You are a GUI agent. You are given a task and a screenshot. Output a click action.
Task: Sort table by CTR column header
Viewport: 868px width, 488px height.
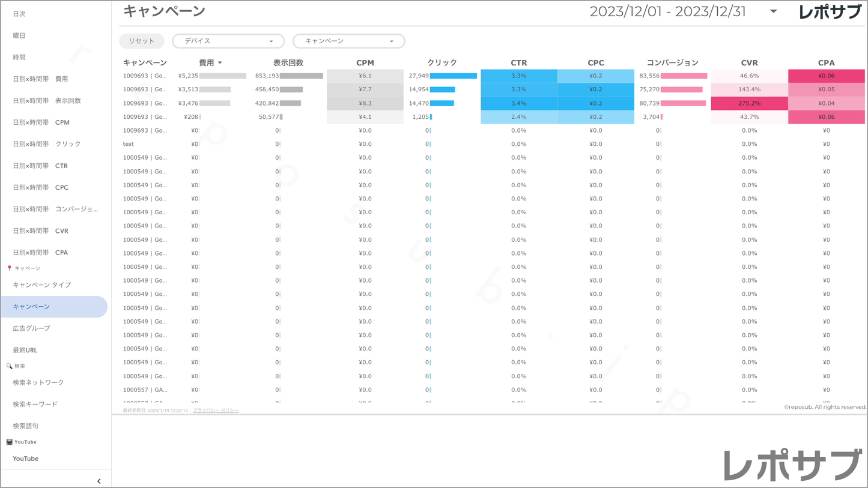(518, 62)
